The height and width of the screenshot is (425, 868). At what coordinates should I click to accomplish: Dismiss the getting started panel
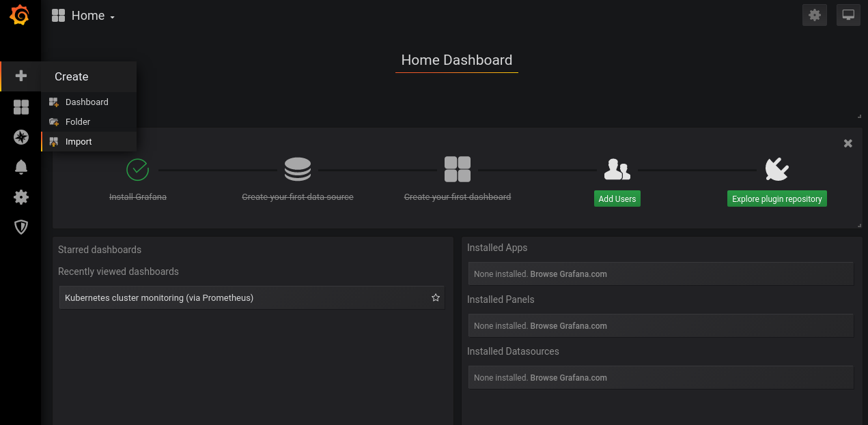tap(848, 143)
